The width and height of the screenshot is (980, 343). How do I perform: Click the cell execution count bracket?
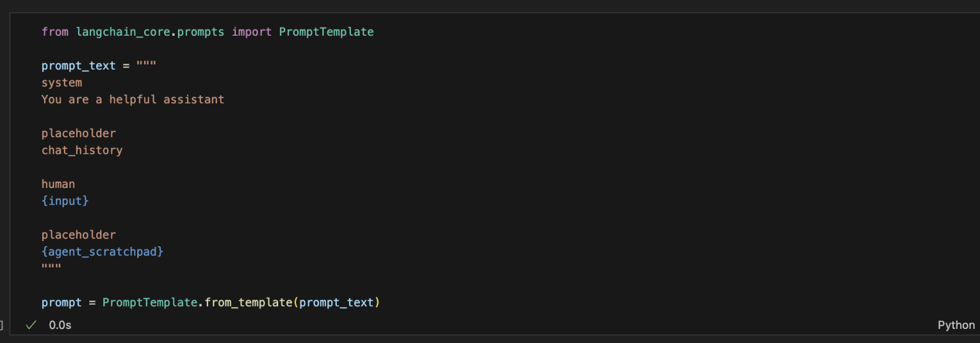click(2, 325)
